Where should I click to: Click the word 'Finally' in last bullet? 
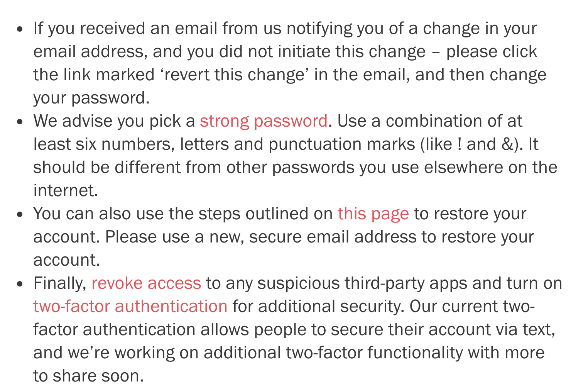pyautogui.click(x=59, y=283)
